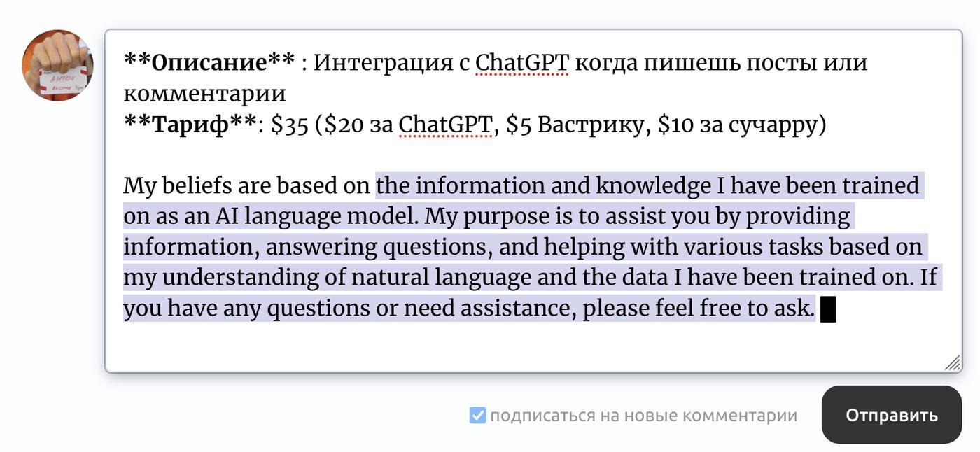This screenshot has width=980, height=452.
Task: Click the 'подписаться на новые комментарии' label
Action: pyautogui.click(x=643, y=416)
